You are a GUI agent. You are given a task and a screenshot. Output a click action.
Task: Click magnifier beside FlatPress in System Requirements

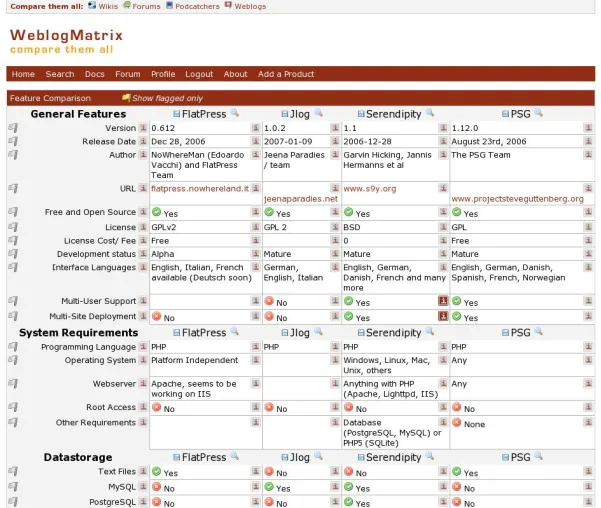[x=235, y=332]
